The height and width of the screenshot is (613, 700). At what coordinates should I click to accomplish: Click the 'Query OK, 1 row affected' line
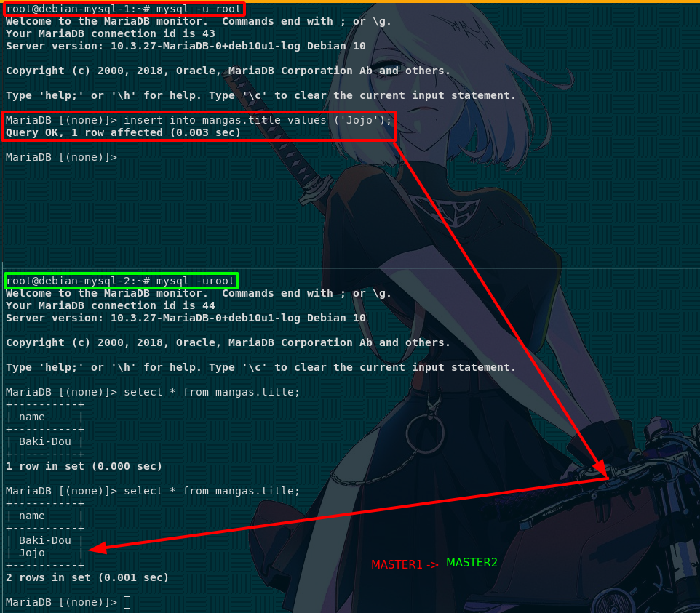123,132
